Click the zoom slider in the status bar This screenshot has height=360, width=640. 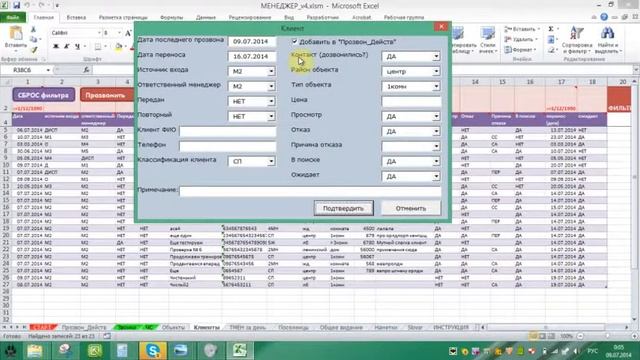coord(607,336)
